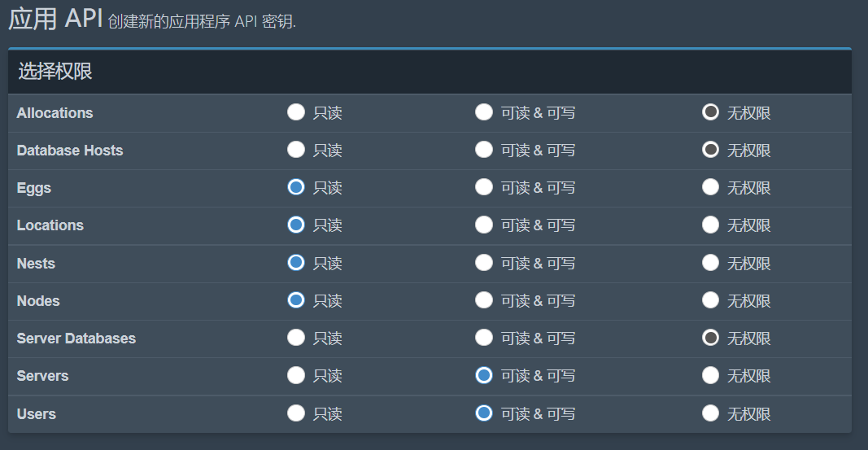
Task: Set Locations to 无权限
Action: coord(710,225)
